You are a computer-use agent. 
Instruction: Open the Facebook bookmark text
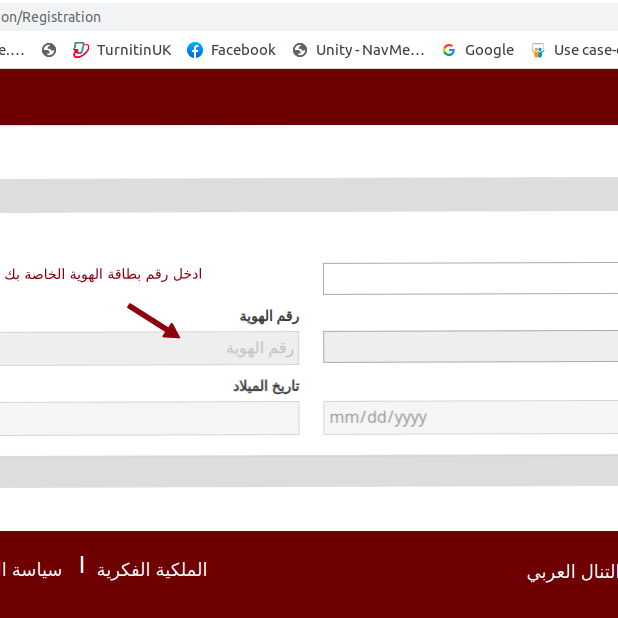tap(243, 50)
